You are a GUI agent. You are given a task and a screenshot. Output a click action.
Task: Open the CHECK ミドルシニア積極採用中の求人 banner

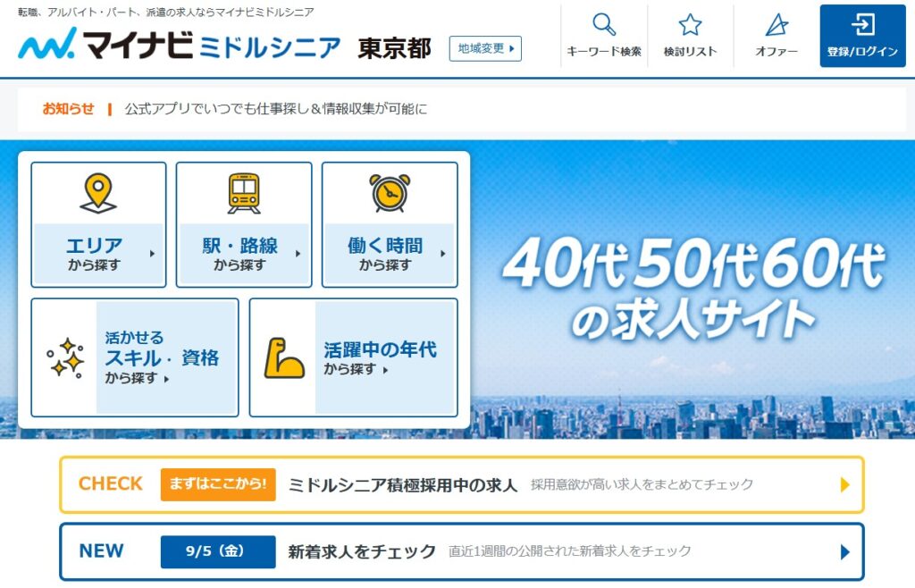[x=462, y=484]
